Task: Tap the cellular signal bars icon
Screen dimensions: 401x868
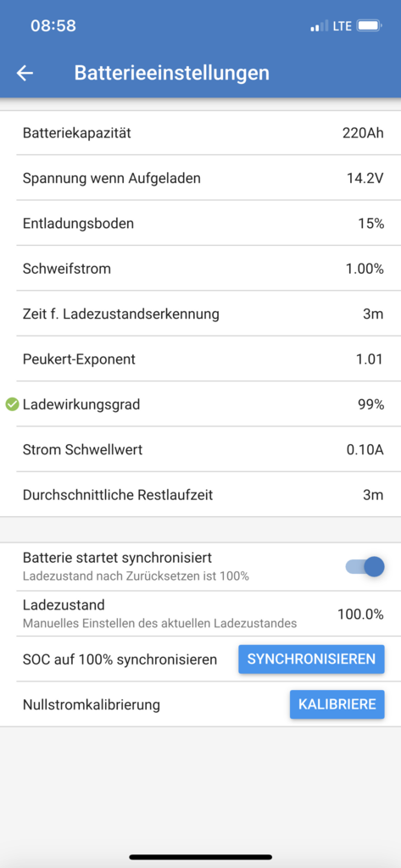Action: (319, 26)
